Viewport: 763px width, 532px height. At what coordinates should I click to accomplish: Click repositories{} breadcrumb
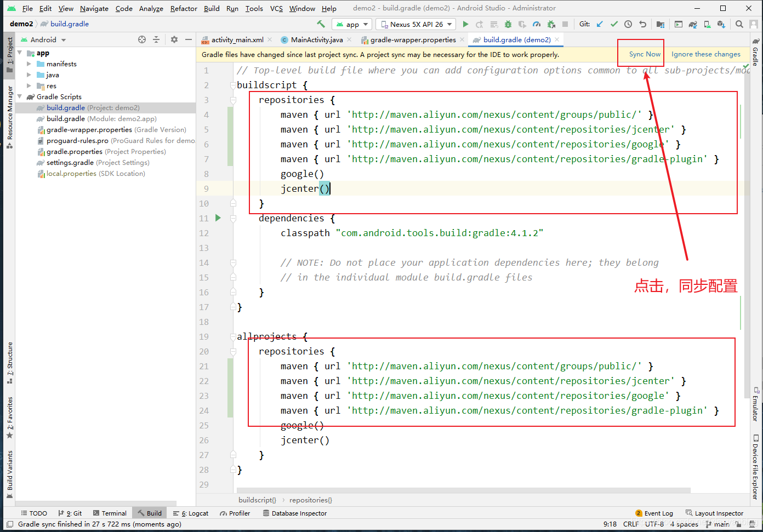coord(310,500)
